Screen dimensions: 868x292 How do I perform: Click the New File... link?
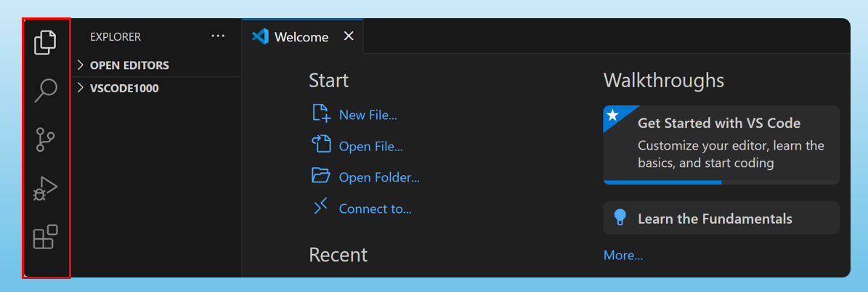(368, 115)
